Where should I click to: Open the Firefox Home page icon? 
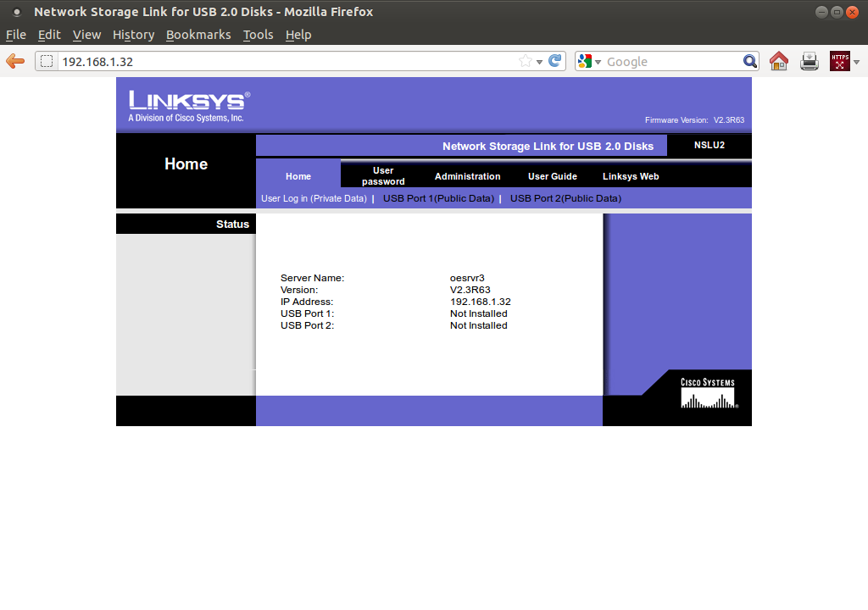778,60
